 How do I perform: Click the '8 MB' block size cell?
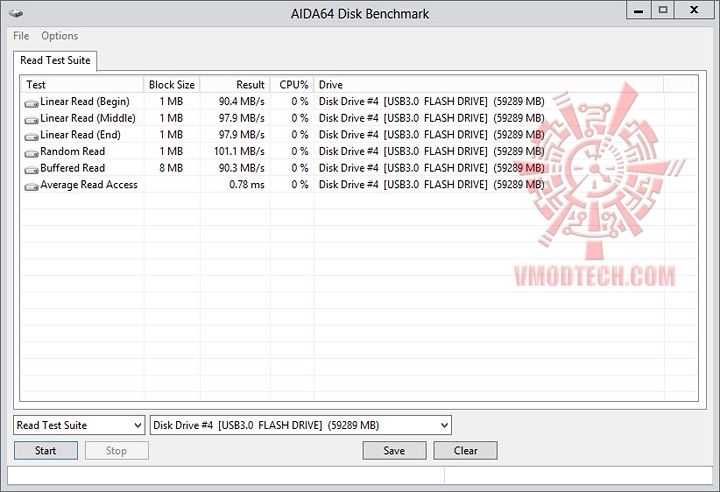171,168
